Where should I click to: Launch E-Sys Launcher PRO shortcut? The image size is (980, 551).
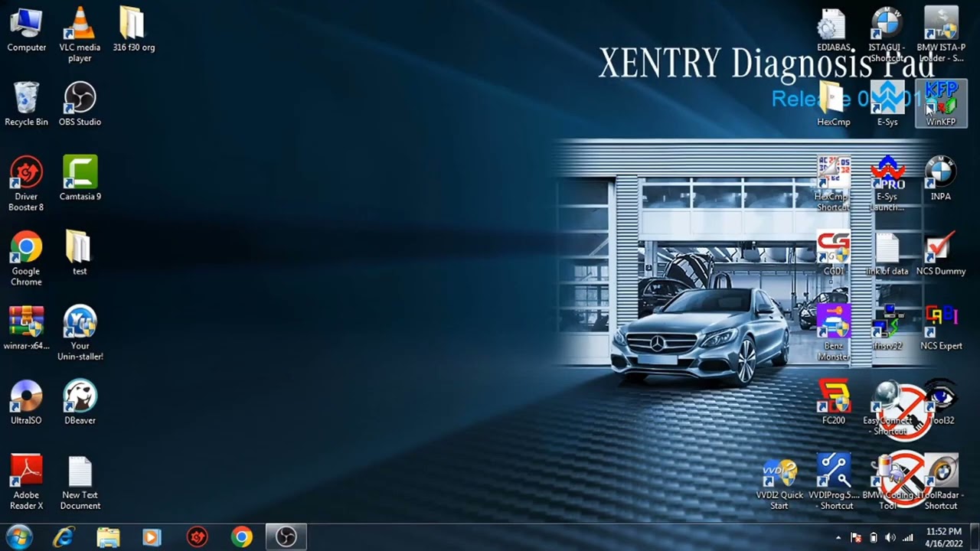point(887,184)
